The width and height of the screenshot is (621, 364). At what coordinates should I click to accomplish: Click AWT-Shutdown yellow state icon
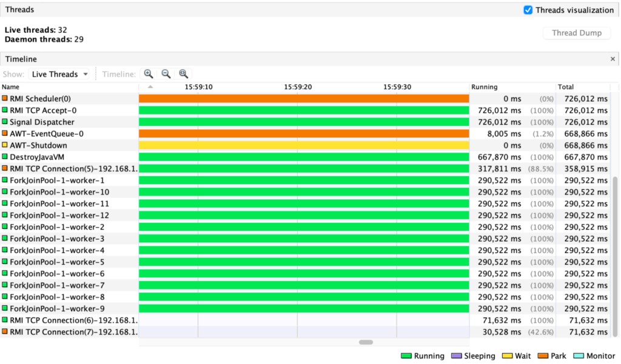click(5, 145)
